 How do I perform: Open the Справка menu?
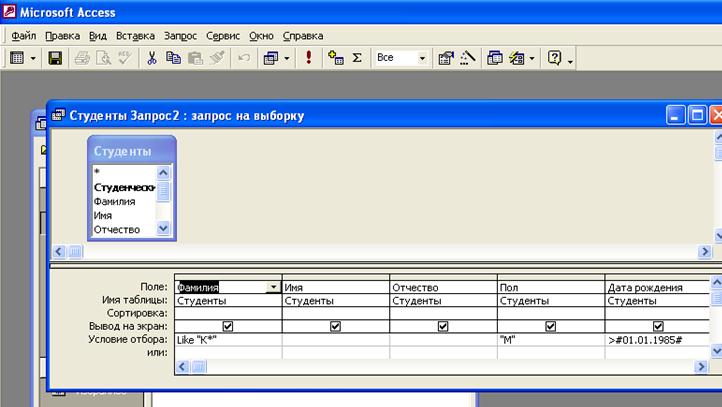(x=303, y=36)
